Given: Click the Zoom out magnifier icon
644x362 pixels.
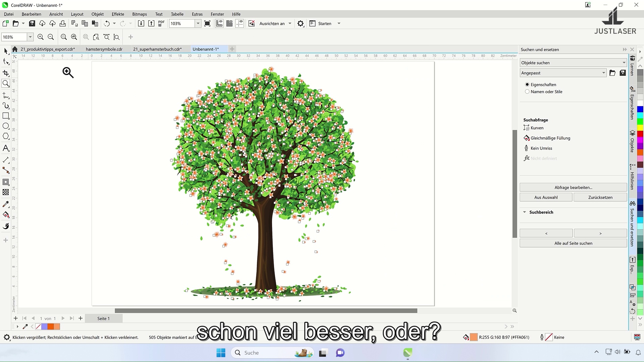Looking at the screenshot, I should (51, 37).
